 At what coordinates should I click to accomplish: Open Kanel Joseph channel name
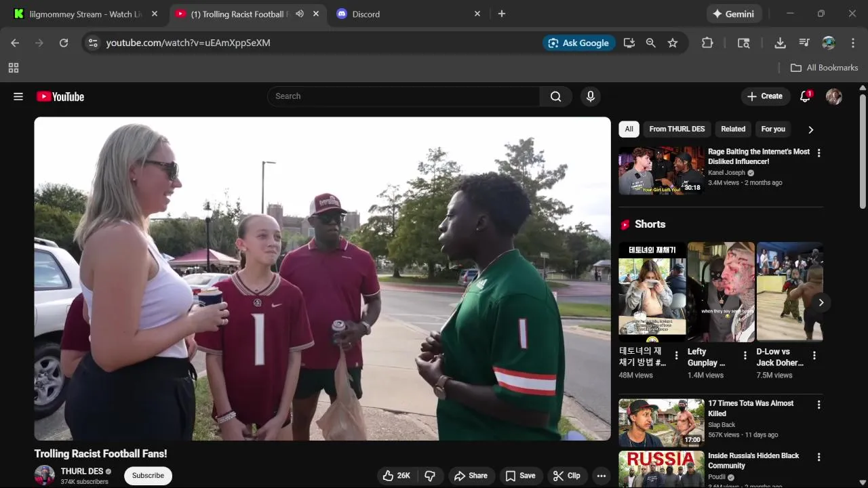pos(726,173)
